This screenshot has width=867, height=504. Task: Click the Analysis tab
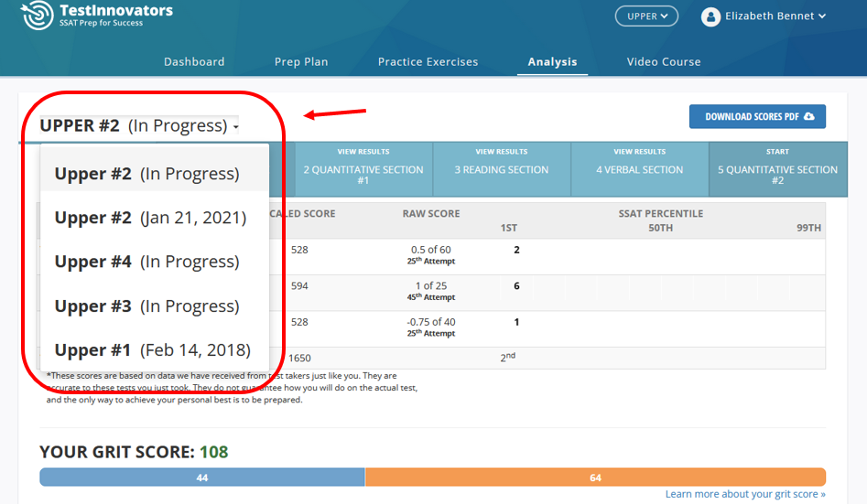point(552,62)
